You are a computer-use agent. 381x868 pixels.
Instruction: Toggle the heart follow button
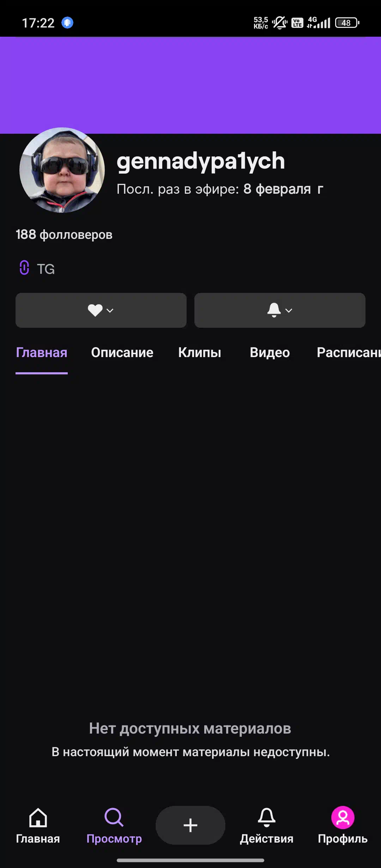101,310
